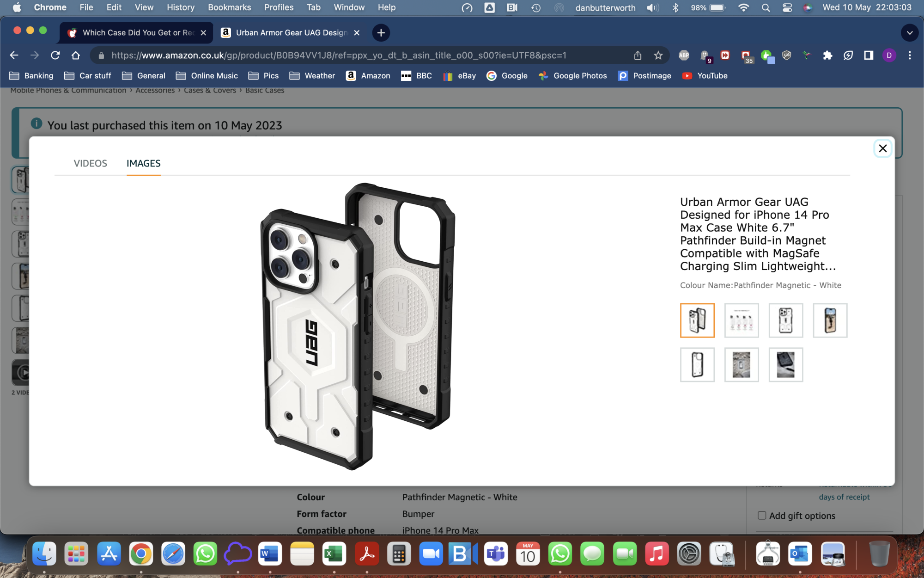924x578 pixels.
Task: Open the Online Music bookmarks folder
Action: 207,76
